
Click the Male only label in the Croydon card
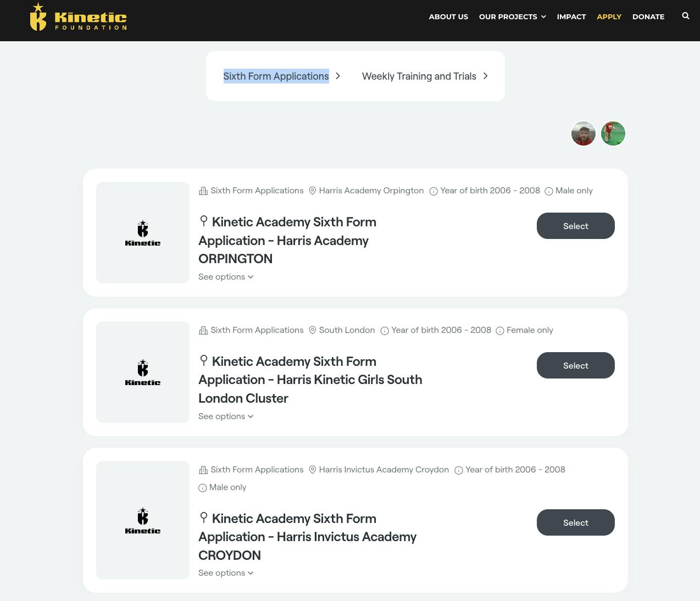[x=228, y=487]
